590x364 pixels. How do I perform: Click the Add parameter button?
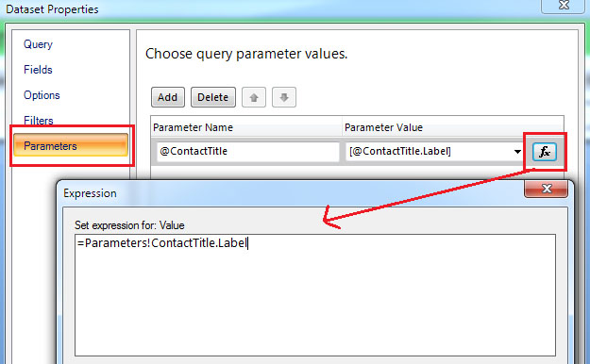point(168,97)
